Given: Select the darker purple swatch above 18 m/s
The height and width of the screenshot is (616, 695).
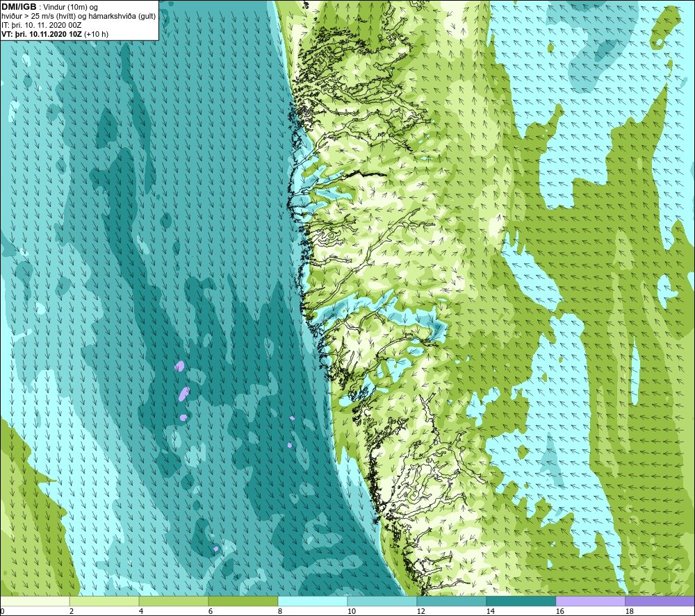Looking at the screenshot, I should coord(660,601).
